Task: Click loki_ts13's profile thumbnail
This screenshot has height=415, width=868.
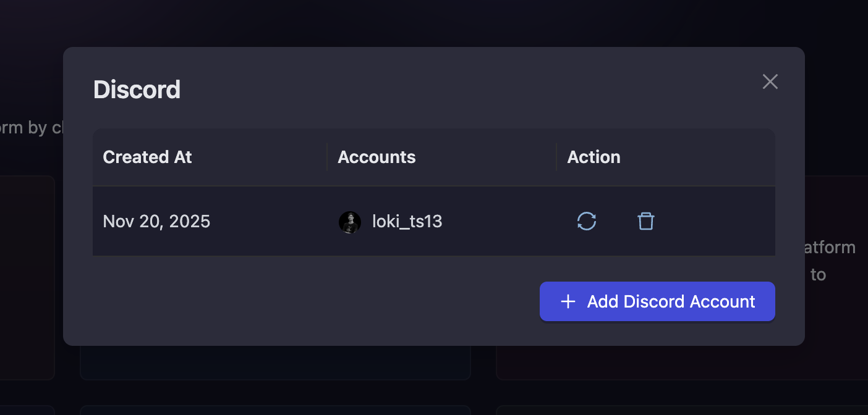Action: 351,221
